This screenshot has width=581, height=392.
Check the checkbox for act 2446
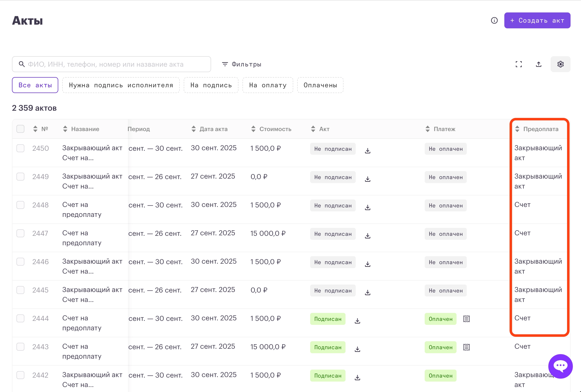point(20,262)
